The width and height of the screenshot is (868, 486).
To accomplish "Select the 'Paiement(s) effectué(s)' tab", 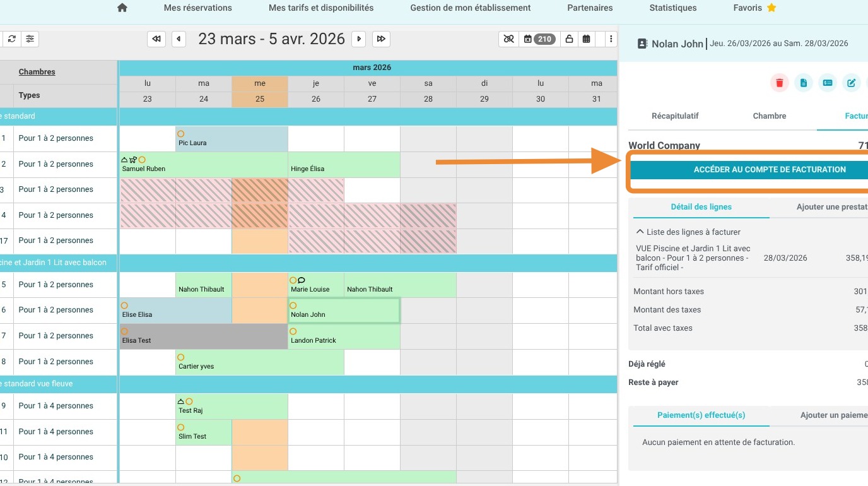I will click(x=701, y=415).
